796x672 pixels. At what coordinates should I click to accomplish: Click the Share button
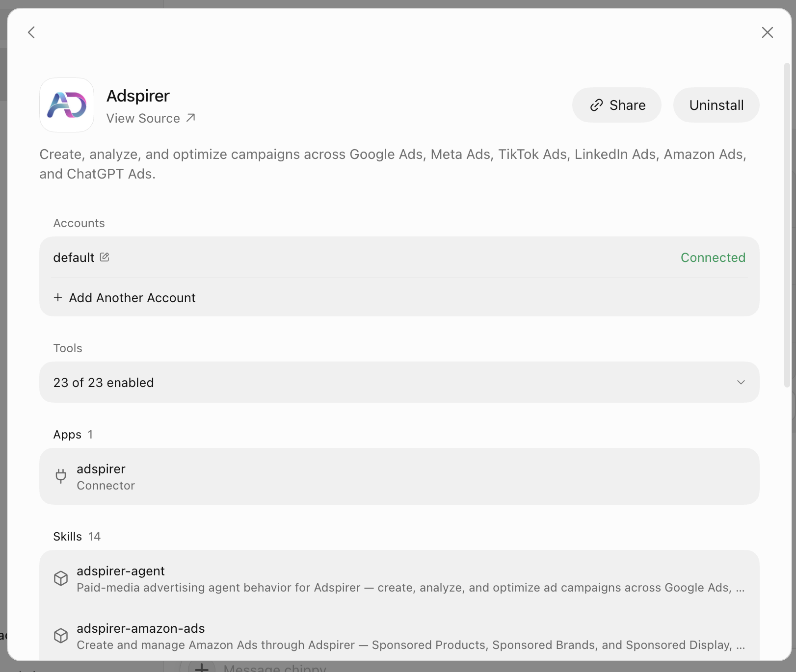[617, 105]
